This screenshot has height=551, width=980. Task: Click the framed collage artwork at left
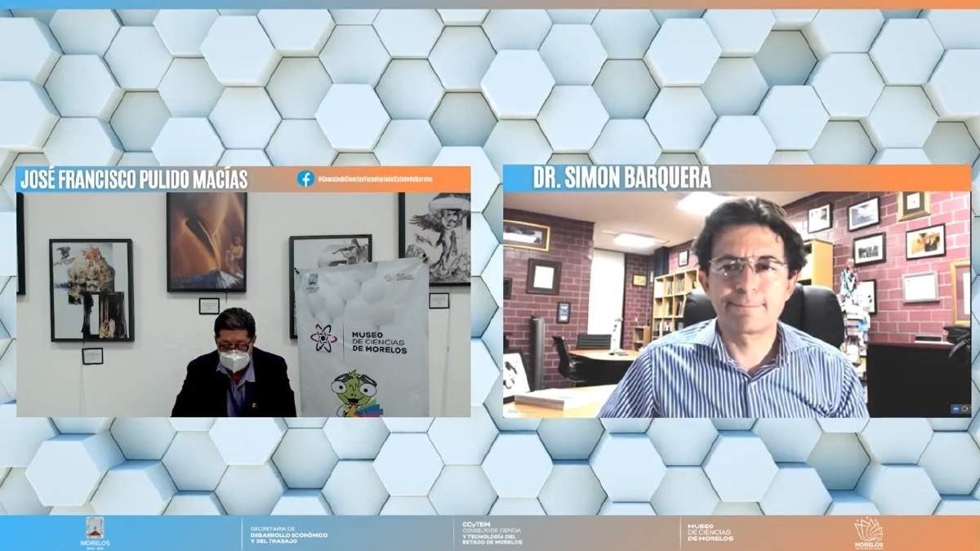pyautogui.click(x=91, y=289)
